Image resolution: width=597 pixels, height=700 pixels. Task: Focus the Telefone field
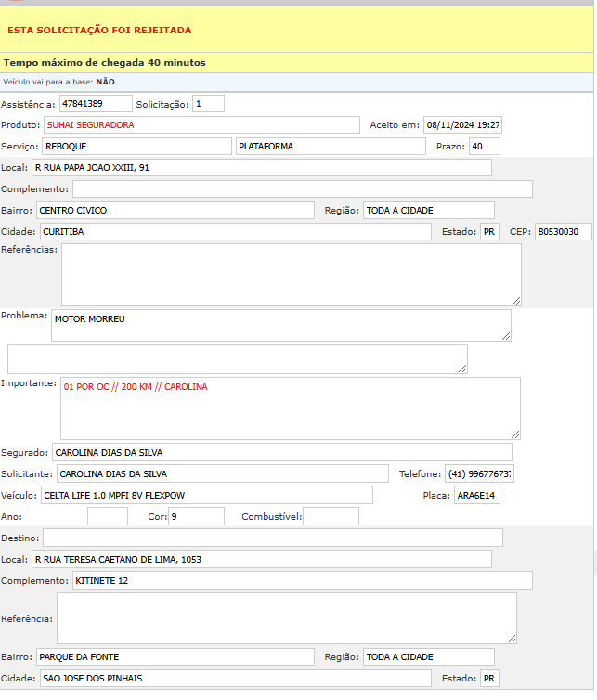click(x=478, y=473)
